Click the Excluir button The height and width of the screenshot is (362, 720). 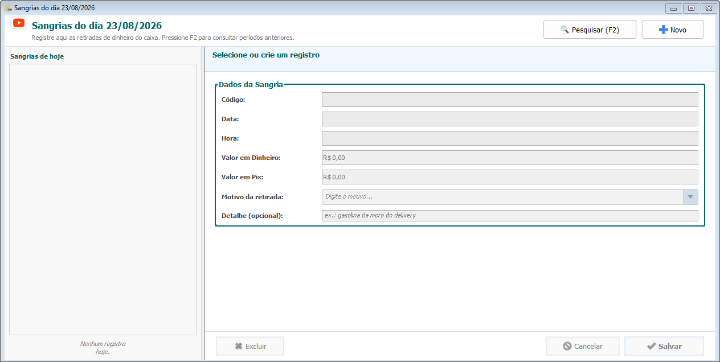point(250,346)
